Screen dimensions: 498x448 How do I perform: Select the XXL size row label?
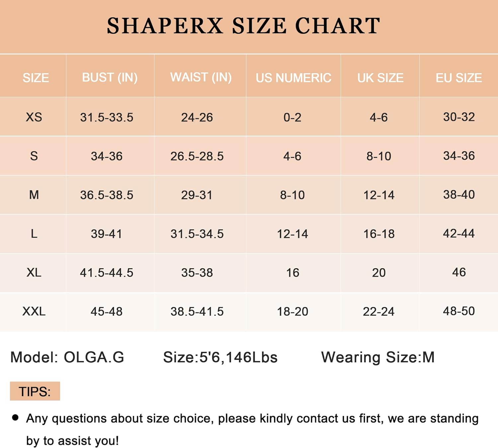(34, 311)
